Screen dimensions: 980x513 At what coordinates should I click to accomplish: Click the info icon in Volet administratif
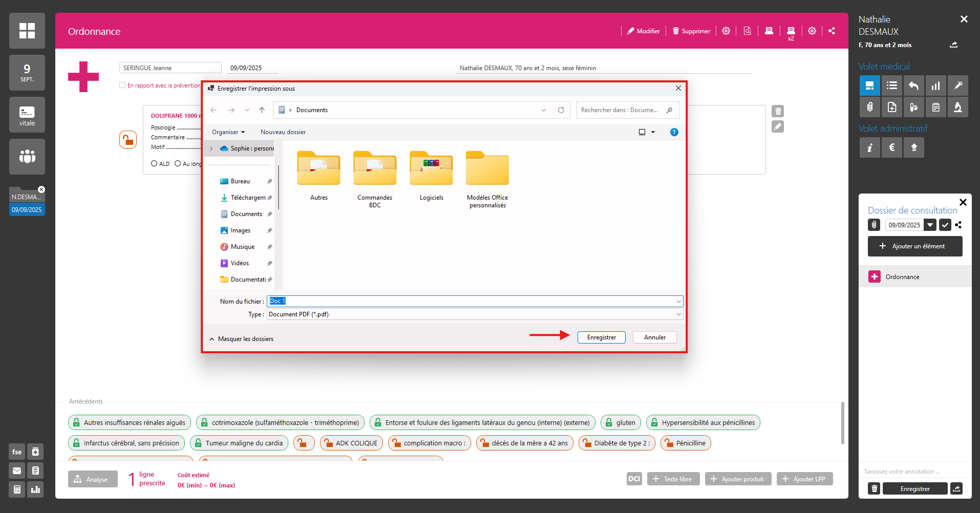(x=869, y=147)
